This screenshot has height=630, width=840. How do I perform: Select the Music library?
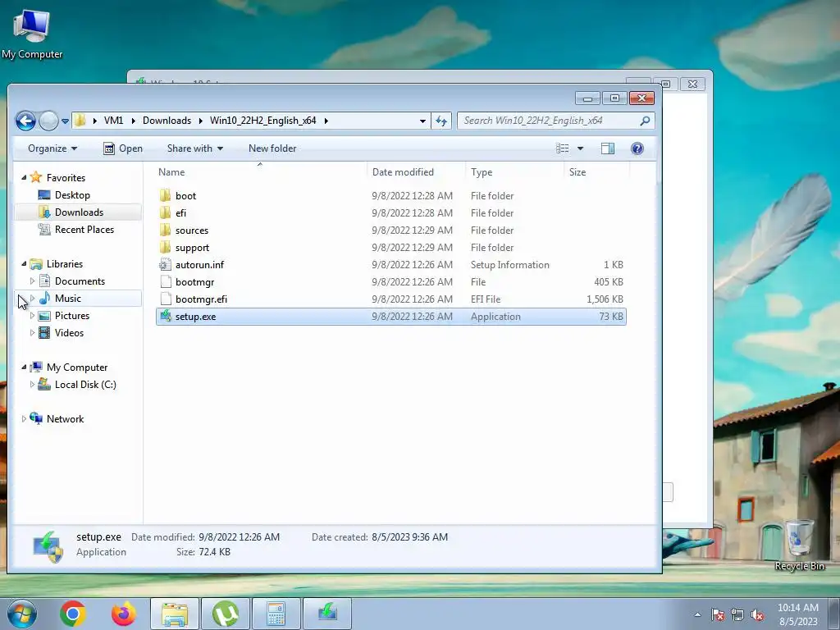click(67, 299)
